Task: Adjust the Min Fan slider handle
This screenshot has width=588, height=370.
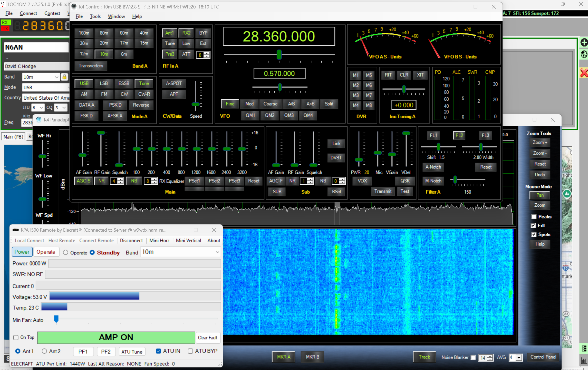Action: pos(56,319)
